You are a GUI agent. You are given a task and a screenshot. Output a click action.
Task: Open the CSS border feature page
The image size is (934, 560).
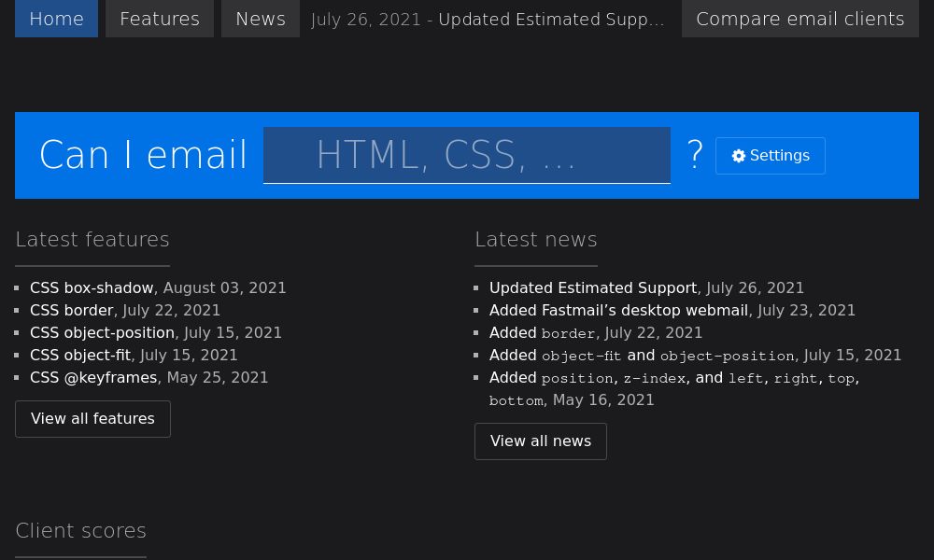click(72, 310)
